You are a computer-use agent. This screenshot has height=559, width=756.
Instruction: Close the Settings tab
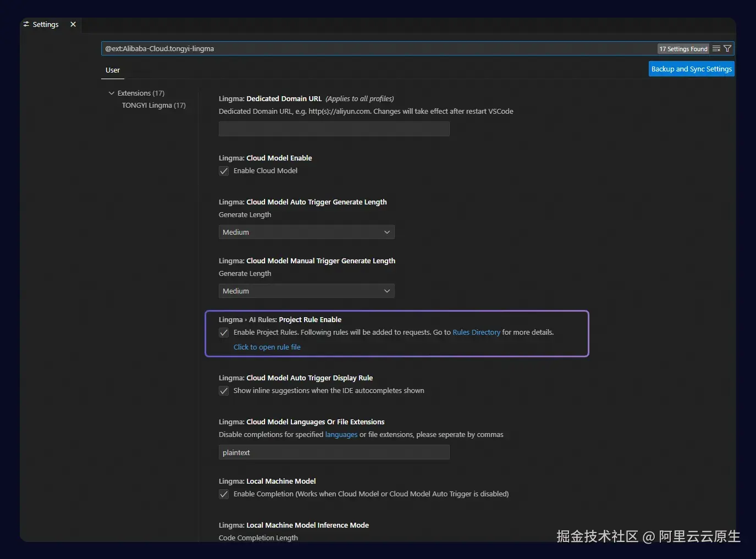[x=73, y=24]
